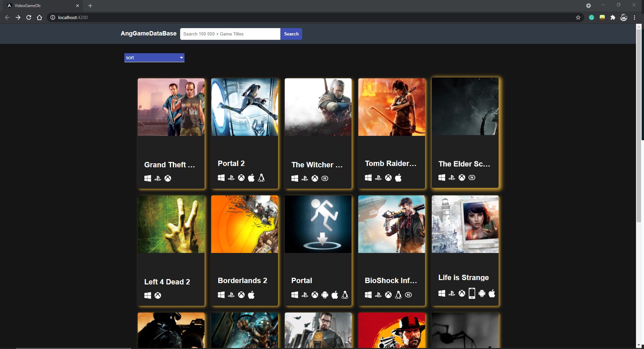Image resolution: width=644 pixels, height=349 pixels.
Task: Open the Portal 2 cover image
Action: [x=245, y=107]
